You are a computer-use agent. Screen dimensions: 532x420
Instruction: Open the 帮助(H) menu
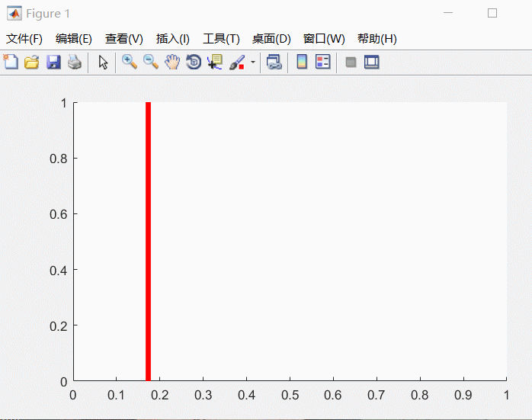[377, 39]
